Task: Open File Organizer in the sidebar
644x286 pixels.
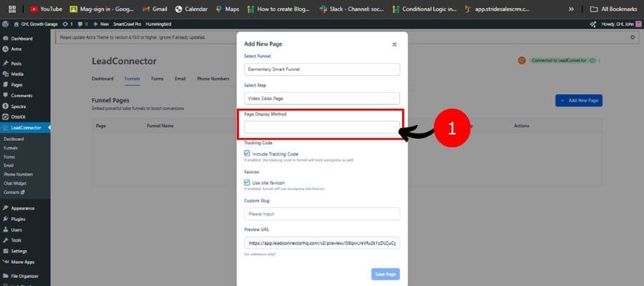Action: (25, 276)
